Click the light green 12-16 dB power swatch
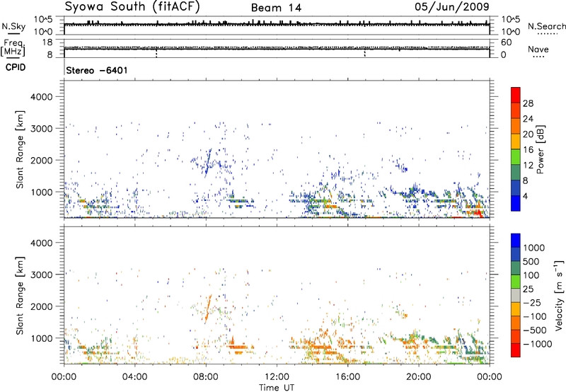Screen dimensions: 566x392 click(516, 156)
